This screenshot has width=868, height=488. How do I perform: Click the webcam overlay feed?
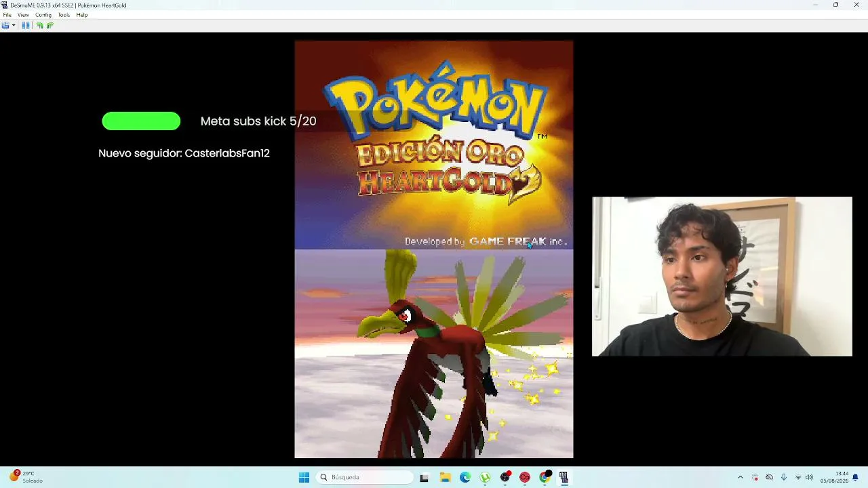[722, 277]
